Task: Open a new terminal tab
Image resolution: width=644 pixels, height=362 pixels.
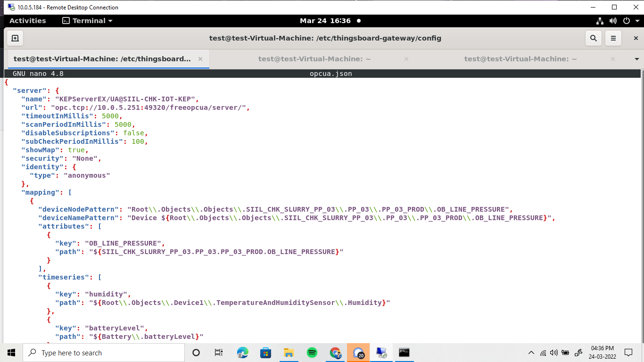Action: click(x=14, y=38)
